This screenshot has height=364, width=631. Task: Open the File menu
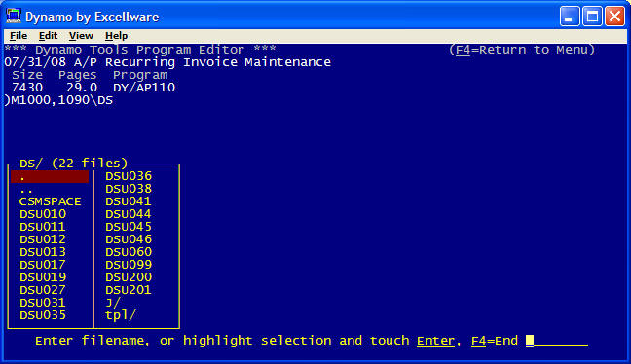tap(19, 36)
